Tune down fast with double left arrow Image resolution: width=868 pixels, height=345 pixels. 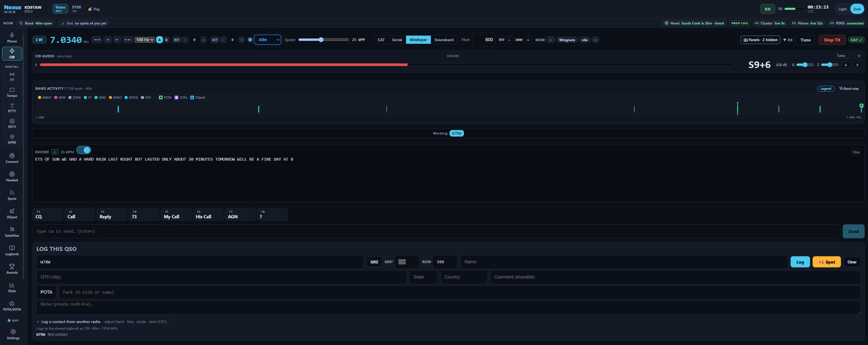97,40
